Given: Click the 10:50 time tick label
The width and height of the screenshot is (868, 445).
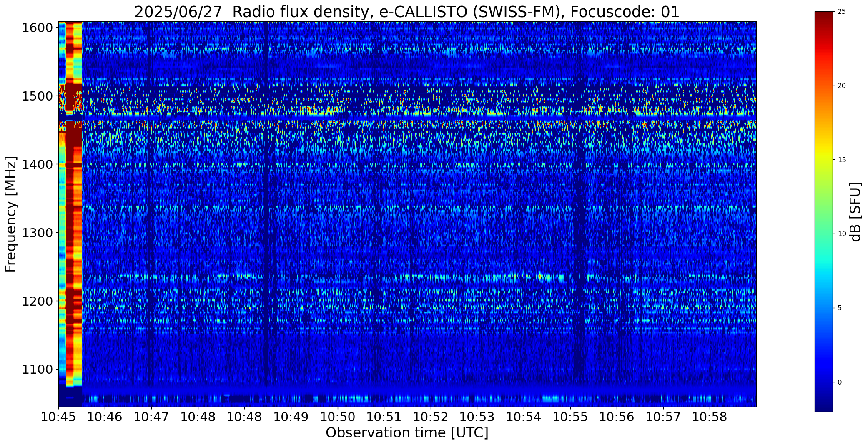Looking at the screenshot, I should (x=338, y=417).
